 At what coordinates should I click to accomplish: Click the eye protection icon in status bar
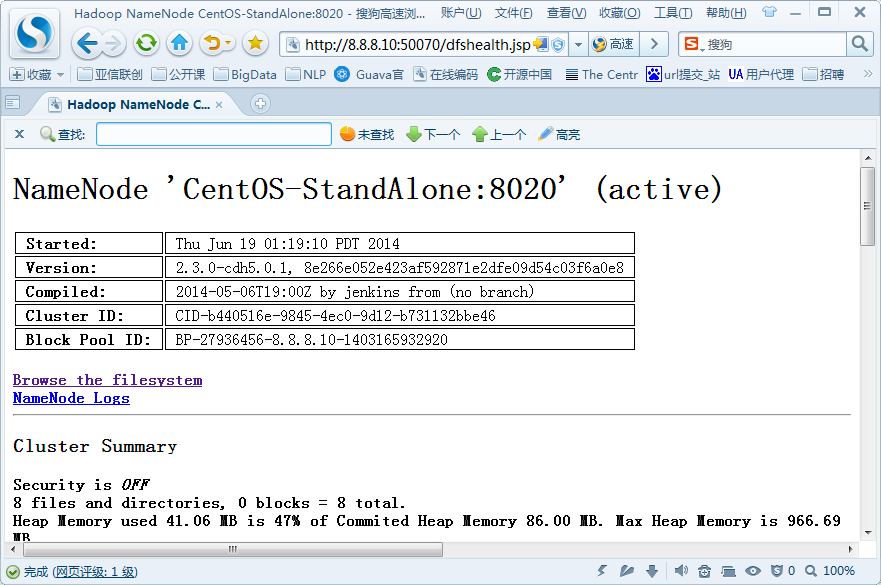753,571
